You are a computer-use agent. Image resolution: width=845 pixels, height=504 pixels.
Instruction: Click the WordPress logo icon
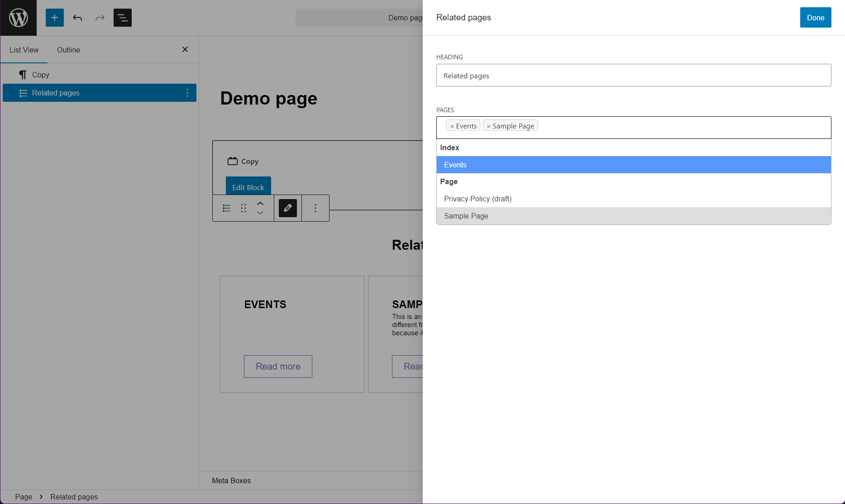pyautogui.click(x=19, y=18)
